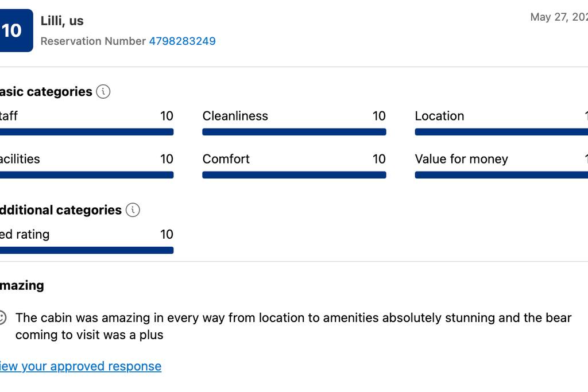
Task: Click the blue overall score badge showing 10
Action: [x=14, y=30]
